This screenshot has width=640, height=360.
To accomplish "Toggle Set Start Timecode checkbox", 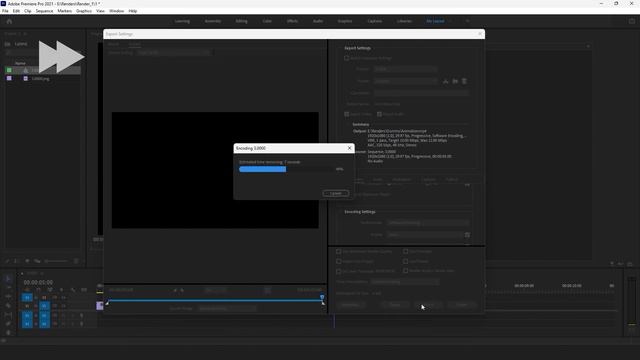I will tap(339, 271).
